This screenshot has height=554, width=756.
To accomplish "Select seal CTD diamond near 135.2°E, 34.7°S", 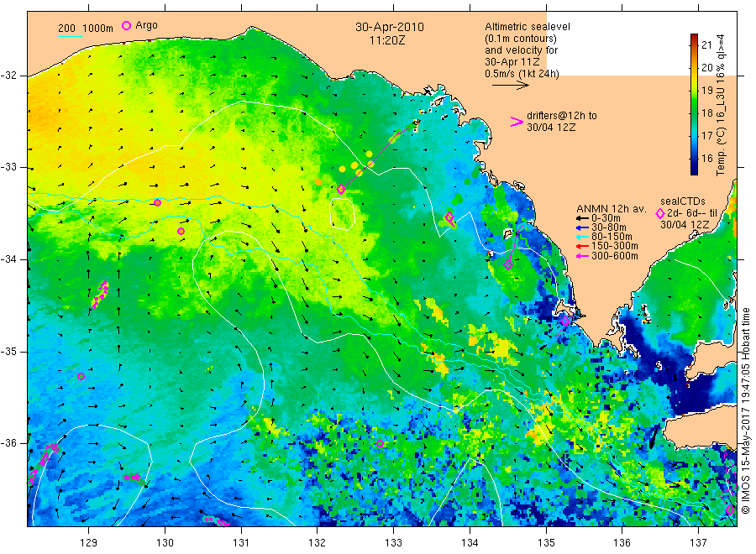I will click(565, 321).
